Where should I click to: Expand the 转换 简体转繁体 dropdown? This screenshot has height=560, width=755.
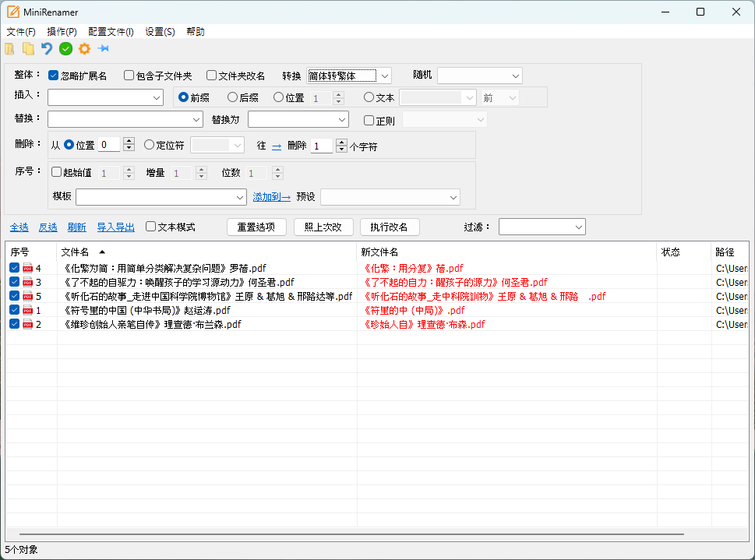point(385,76)
